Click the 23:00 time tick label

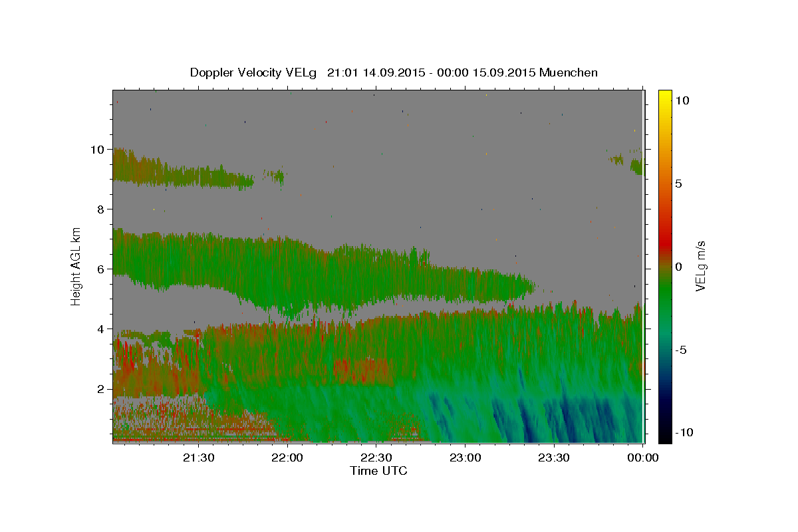[465, 457]
